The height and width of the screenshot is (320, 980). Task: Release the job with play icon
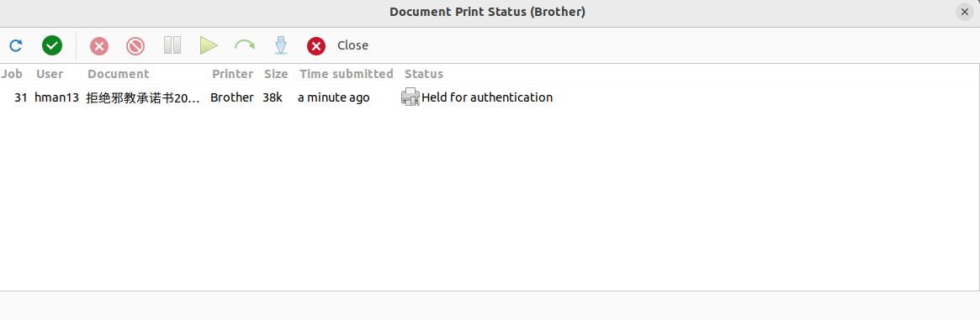(208, 45)
